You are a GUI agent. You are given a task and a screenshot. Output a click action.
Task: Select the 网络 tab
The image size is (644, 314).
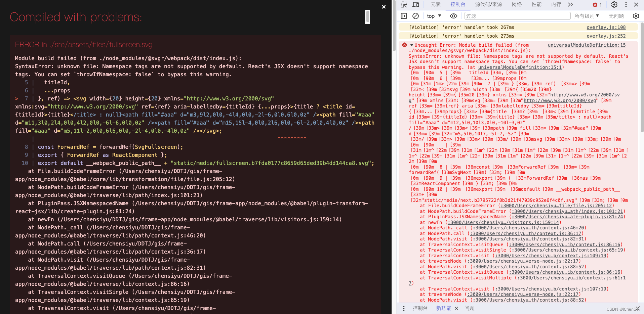tap(517, 4)
